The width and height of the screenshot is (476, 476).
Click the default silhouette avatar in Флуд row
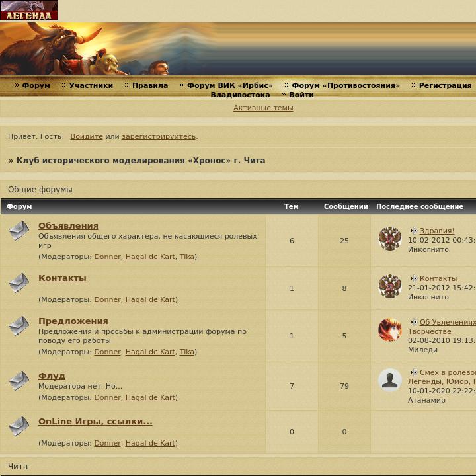click(390, 380)
